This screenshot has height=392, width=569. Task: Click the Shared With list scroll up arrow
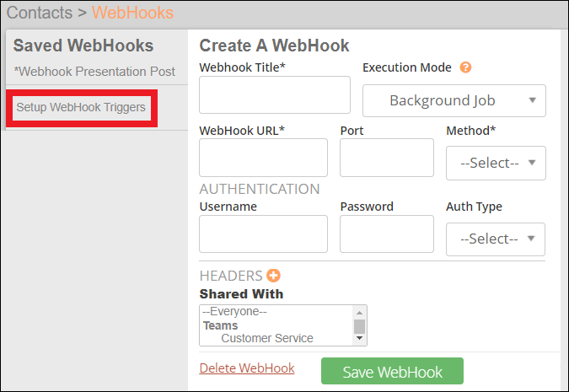click(359, 313)
